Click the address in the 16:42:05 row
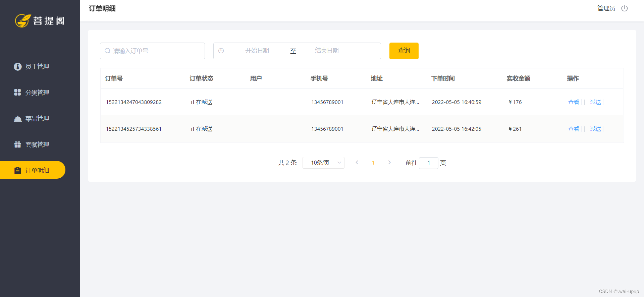644x297 pixels. 395,129
